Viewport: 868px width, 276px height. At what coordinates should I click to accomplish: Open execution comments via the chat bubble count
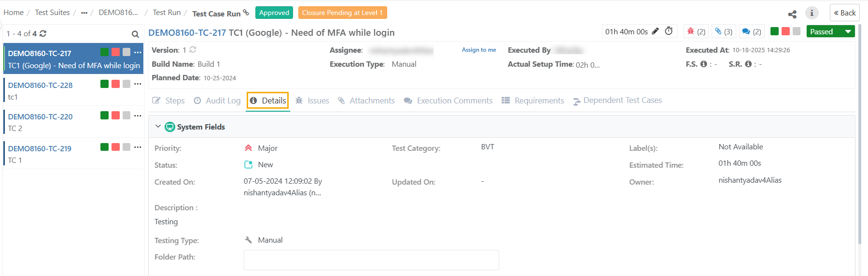751,31
